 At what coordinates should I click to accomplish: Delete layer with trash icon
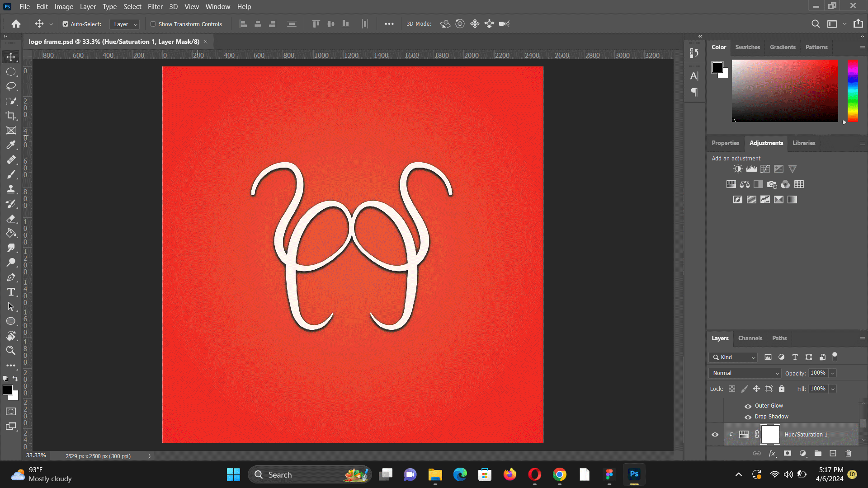click(x=848, y=453)
